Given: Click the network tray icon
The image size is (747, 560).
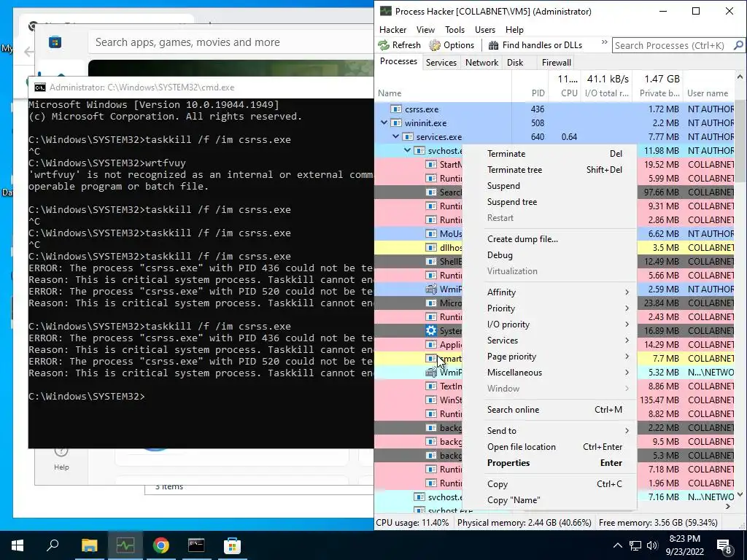Looking at the screenshot, I should tap(635, 545).
